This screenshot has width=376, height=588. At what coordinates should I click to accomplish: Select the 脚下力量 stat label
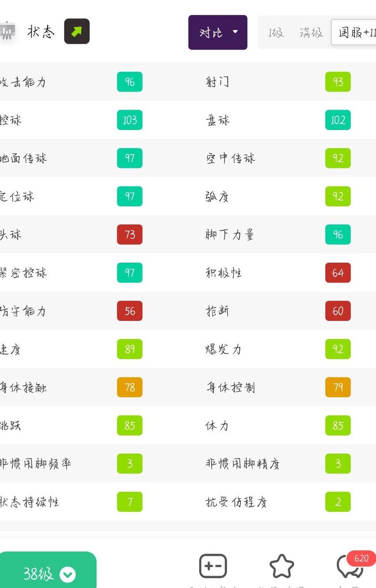(x=230, y=234)
